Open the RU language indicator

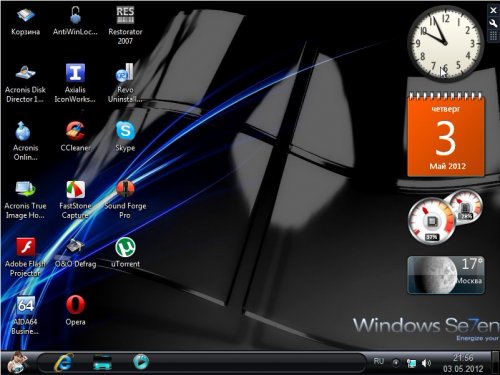click(379, 361)
